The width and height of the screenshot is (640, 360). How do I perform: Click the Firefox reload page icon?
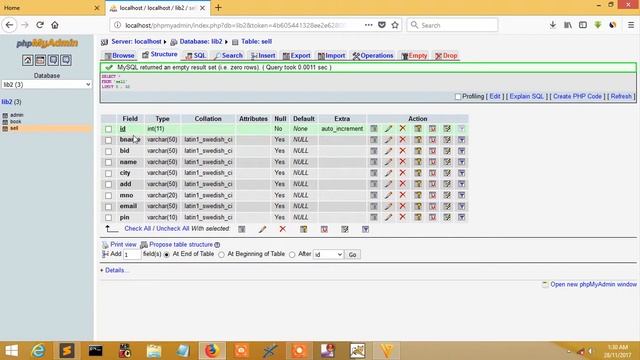point(40,25)
